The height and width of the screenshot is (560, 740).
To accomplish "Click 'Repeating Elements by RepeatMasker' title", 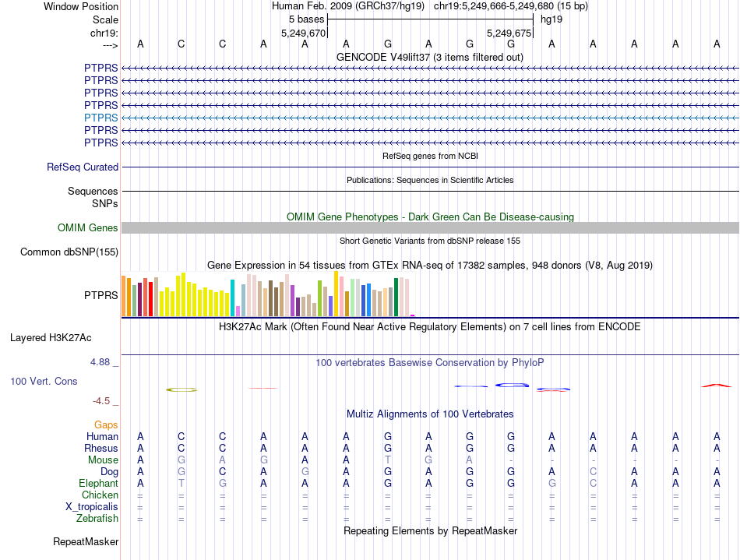I will click(431, 531).
